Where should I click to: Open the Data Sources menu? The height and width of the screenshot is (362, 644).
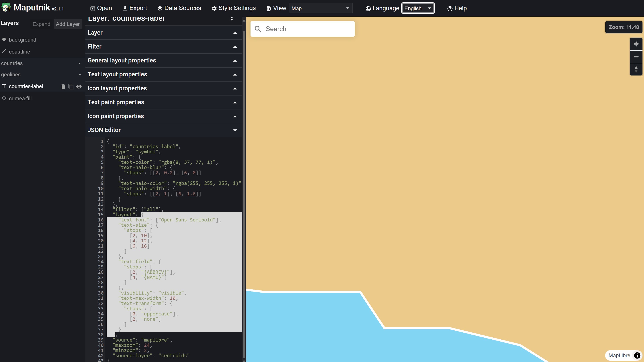tap(179, 8)
